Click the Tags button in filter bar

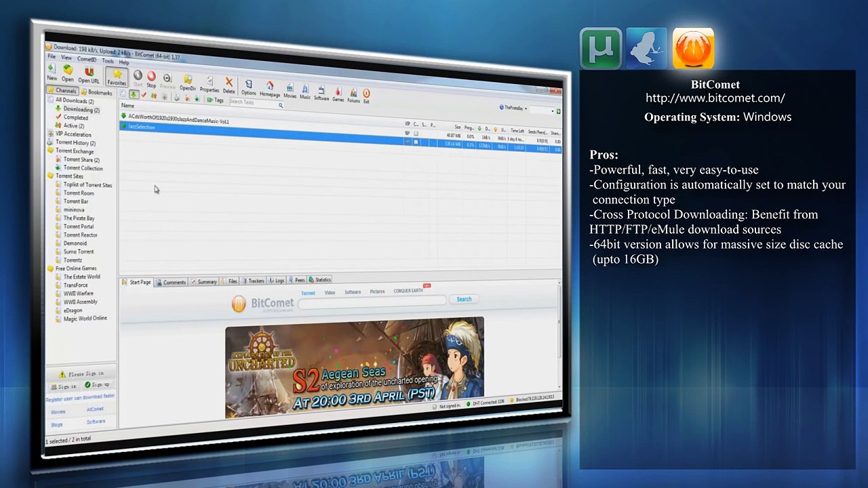(x=216, y=100)
